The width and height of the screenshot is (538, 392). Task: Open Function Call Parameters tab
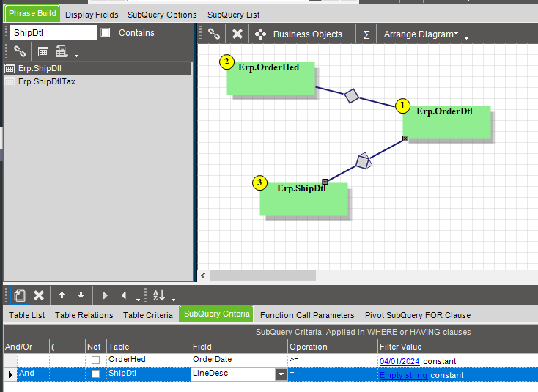[x=307, y=315]
